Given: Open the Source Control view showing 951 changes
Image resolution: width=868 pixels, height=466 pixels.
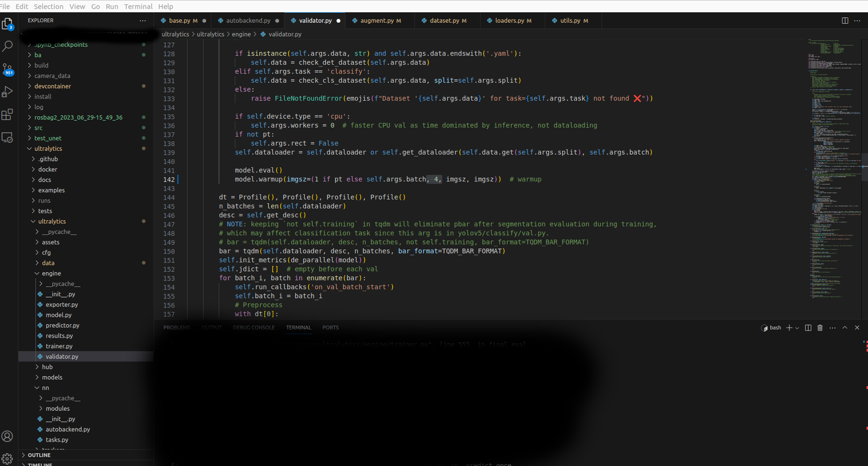Looking at the screenshot, I should coord(8,69).
